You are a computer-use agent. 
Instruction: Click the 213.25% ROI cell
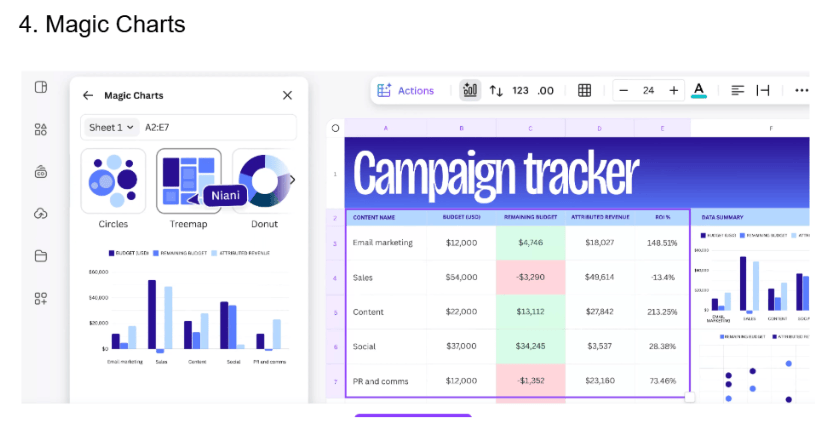662,312
